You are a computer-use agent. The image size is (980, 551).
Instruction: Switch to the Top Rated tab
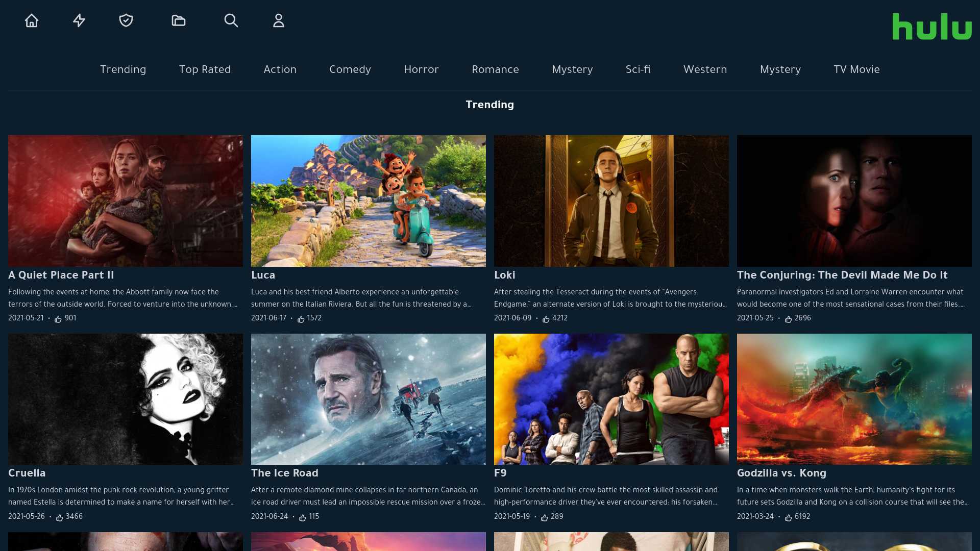205,69
